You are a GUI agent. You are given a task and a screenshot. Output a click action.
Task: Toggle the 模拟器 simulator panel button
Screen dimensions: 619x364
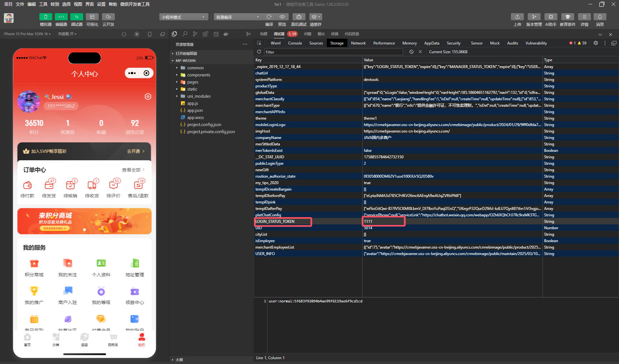tap(45, 17)
